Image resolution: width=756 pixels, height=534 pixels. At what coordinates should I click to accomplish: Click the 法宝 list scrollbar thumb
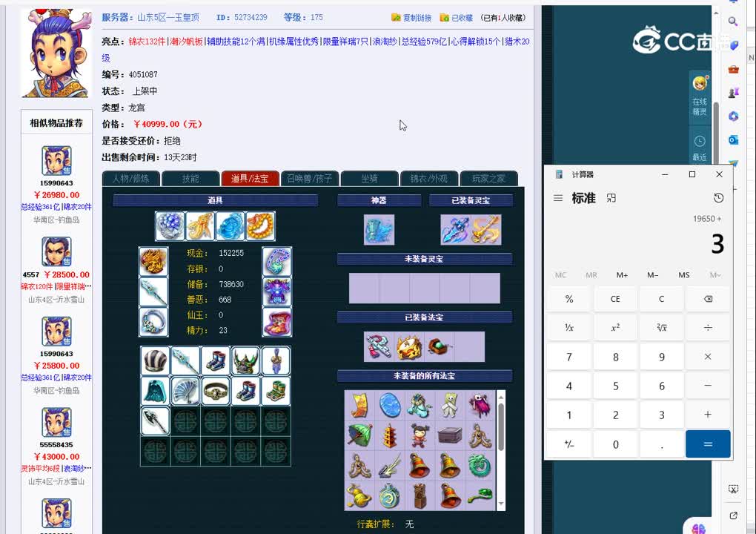(501, 426)
